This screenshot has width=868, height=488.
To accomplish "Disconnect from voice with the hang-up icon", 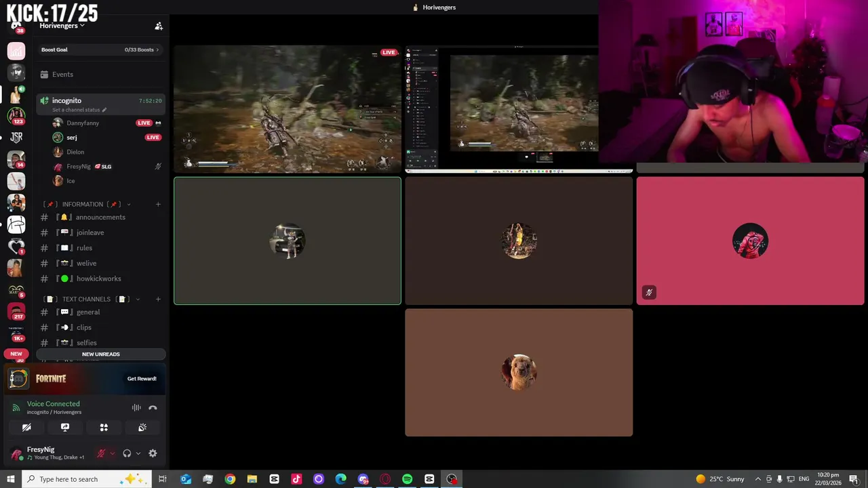I will pyautogui.click(x=153, y=407).
